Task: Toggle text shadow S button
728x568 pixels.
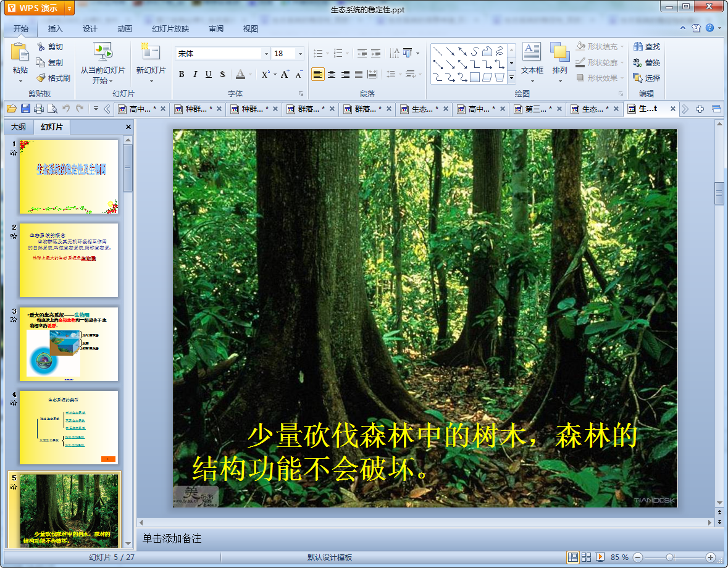Action: tap(222, 74)
